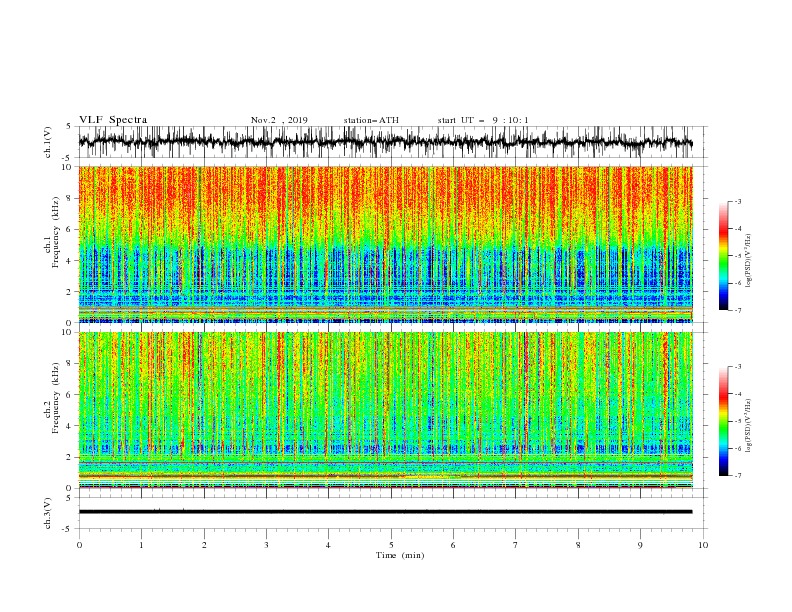This screenshot has height=612, width=792.
Task: Click the "6" kHz tick on ch.2 frequency axis
Action: coord(69,395)
